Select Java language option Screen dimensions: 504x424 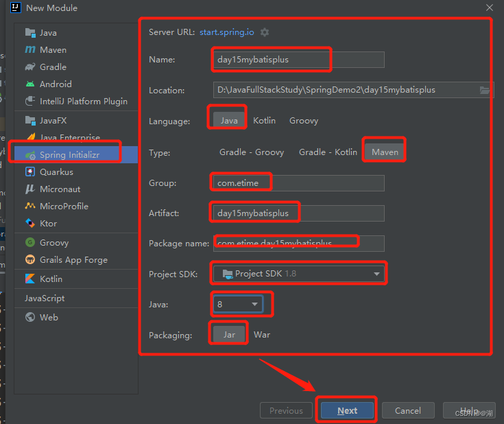(x=229, y=121)
